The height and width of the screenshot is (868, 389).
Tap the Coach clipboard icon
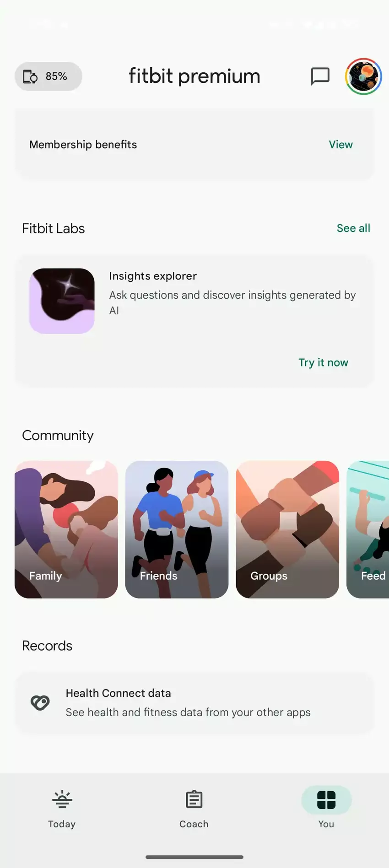[194, 799]
